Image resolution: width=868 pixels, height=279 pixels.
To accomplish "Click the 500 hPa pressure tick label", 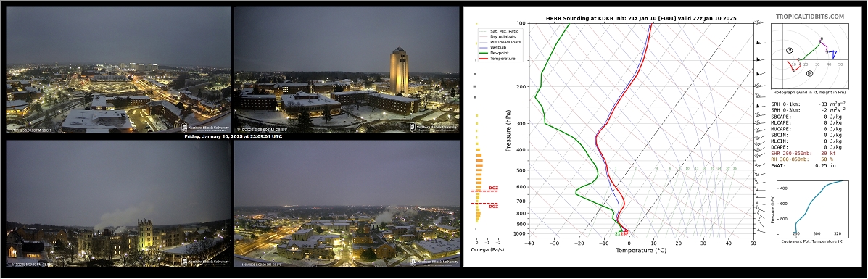I will [520, 170].
